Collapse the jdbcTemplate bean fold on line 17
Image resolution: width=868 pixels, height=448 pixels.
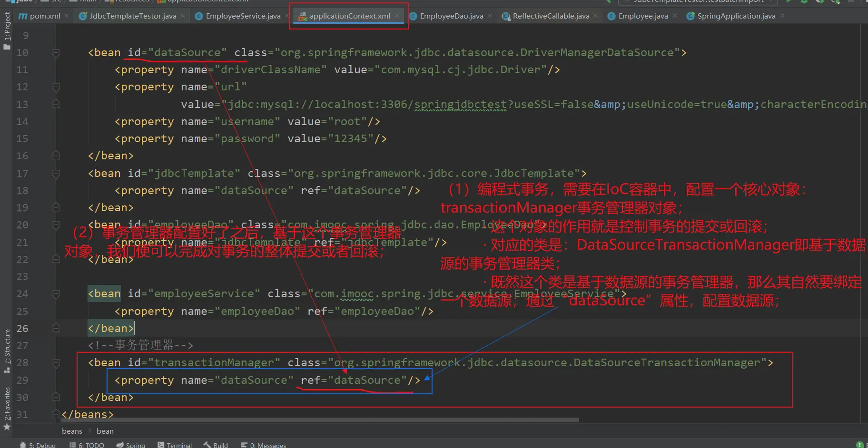56,174
